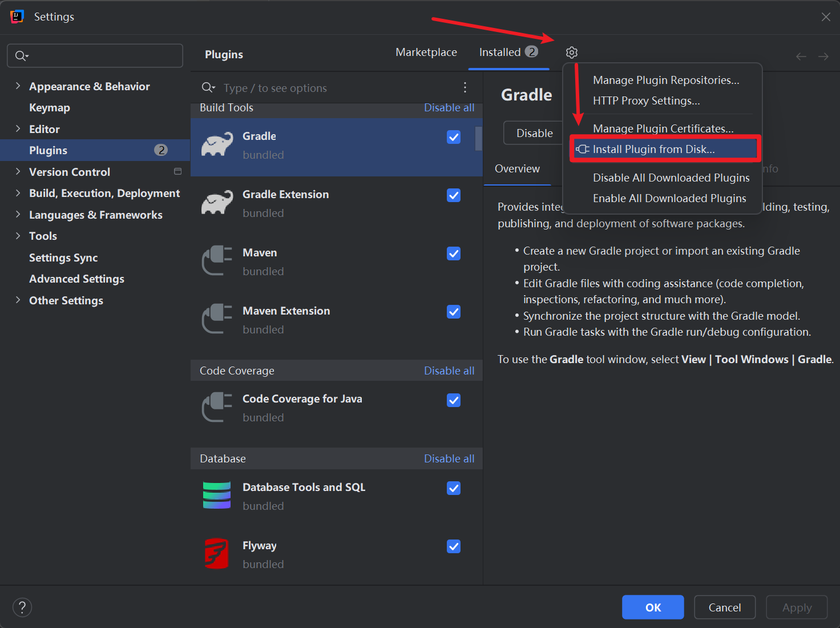The height and width of the screenshot is (628, 840).
Task: Click Disable all for Build Tools
Action: click(x=449, y=107)
